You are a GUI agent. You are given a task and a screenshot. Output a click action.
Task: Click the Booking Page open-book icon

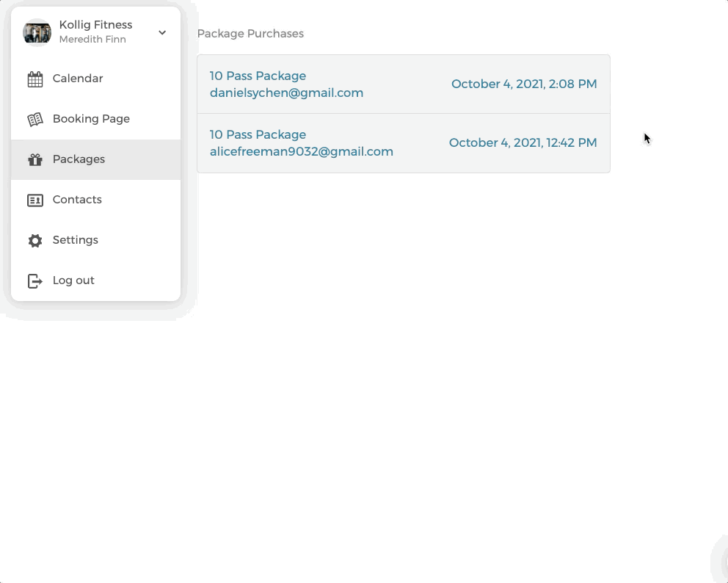click(x=34, y=120)
